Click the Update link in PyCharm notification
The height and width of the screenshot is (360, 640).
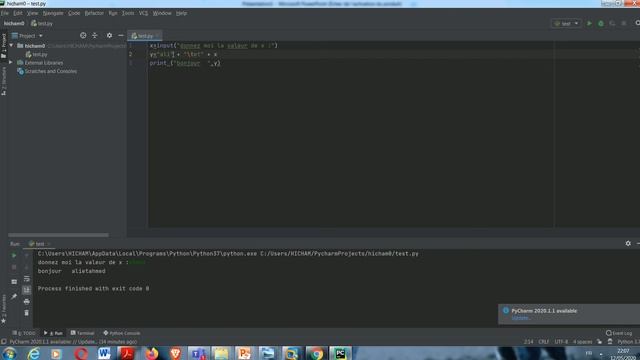click(521, 318)
